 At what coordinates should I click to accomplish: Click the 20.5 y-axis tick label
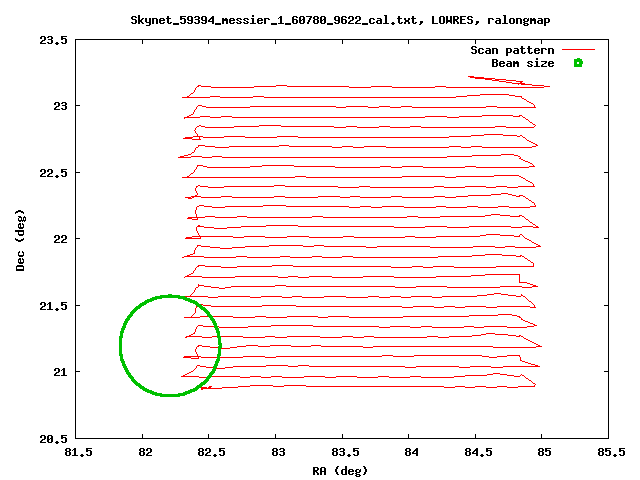[x=53, y=439]
